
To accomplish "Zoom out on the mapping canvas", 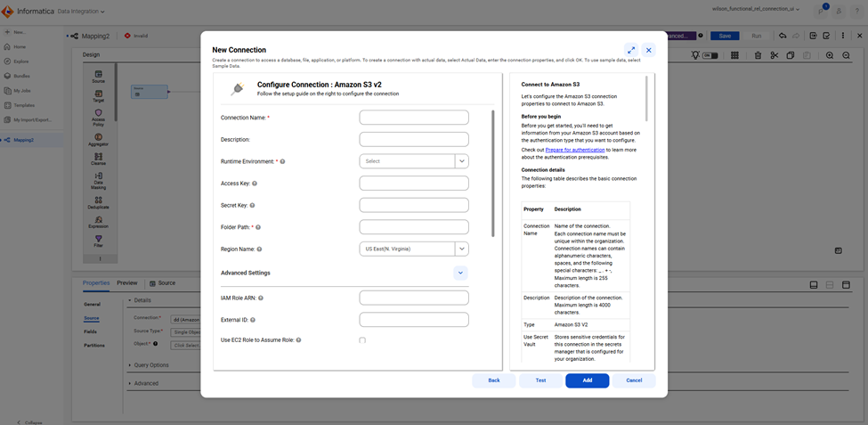I will (847, 55).
